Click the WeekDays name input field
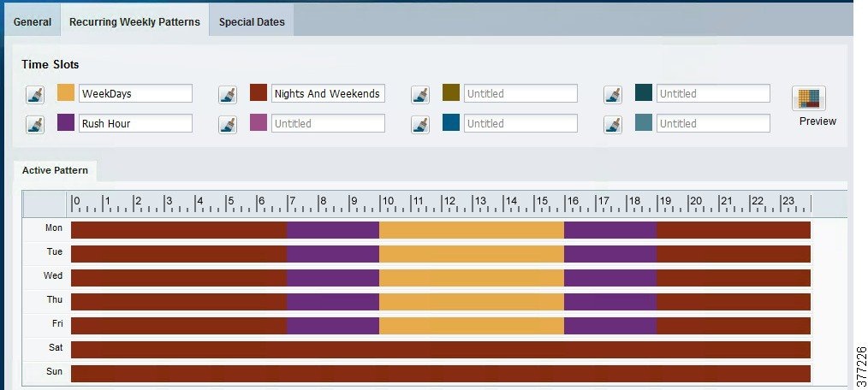The width and height of the screenshot is (868, 390). pyautogui.click(x=135, y=94)
